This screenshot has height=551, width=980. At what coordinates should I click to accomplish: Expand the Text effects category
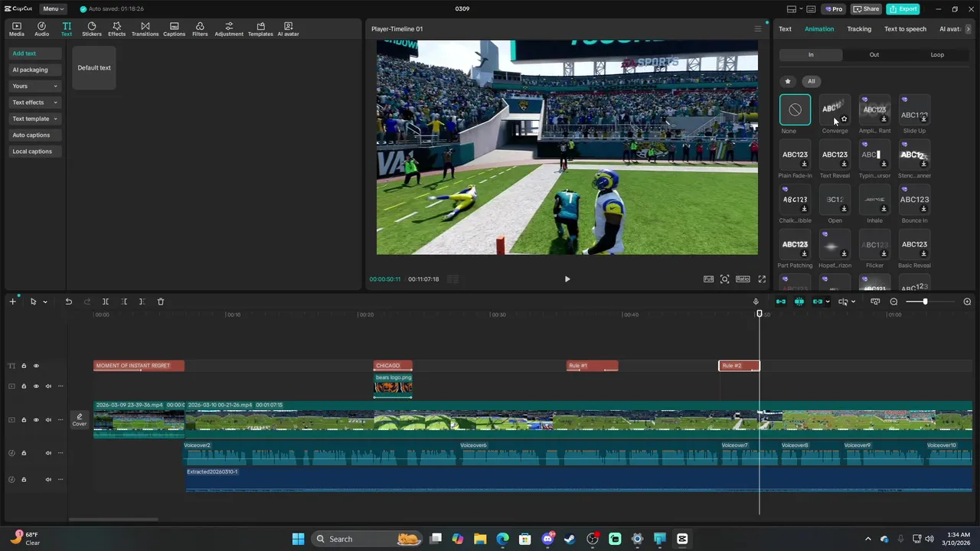35,103
